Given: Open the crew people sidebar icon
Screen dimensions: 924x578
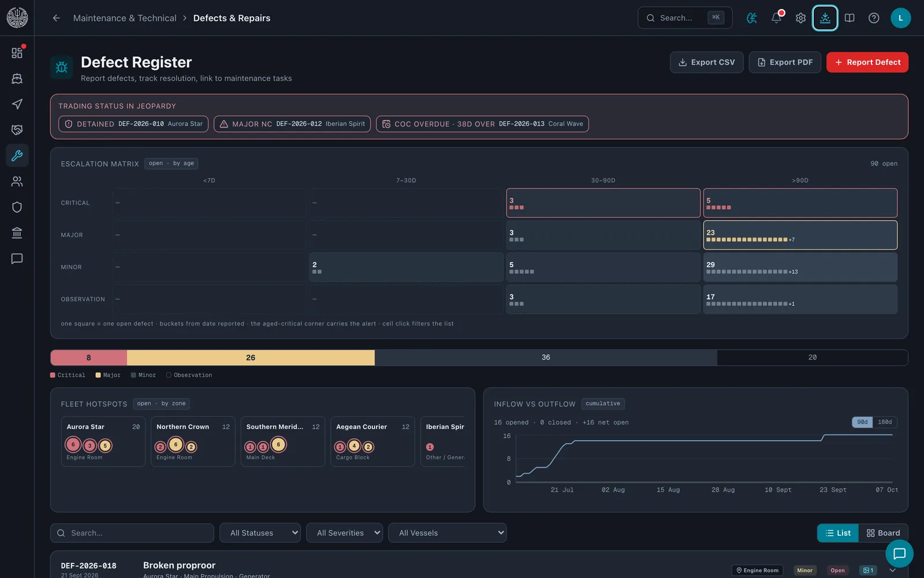Looking at the screenshot, I should point(17,181).
